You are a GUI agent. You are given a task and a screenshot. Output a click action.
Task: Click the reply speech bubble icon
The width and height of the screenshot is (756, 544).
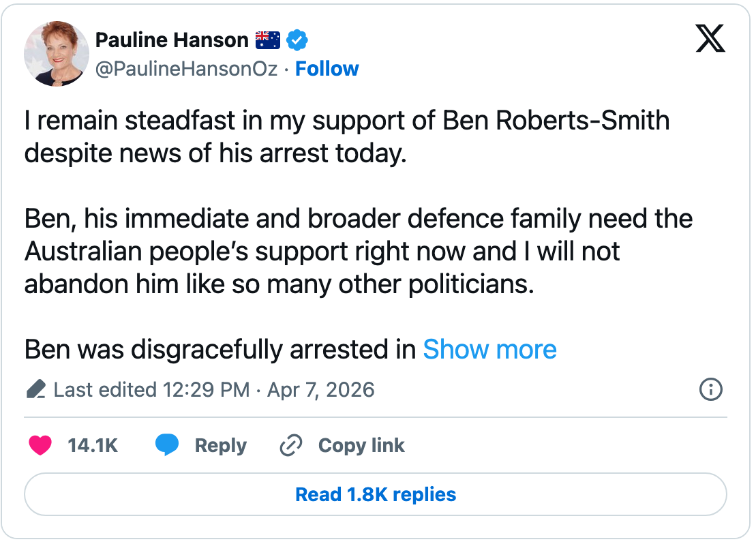[x=167, y=446]
